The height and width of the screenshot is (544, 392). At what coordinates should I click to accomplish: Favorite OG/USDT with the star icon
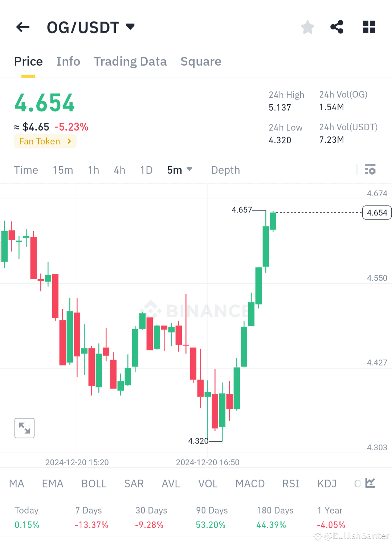[x=307, y=27]
